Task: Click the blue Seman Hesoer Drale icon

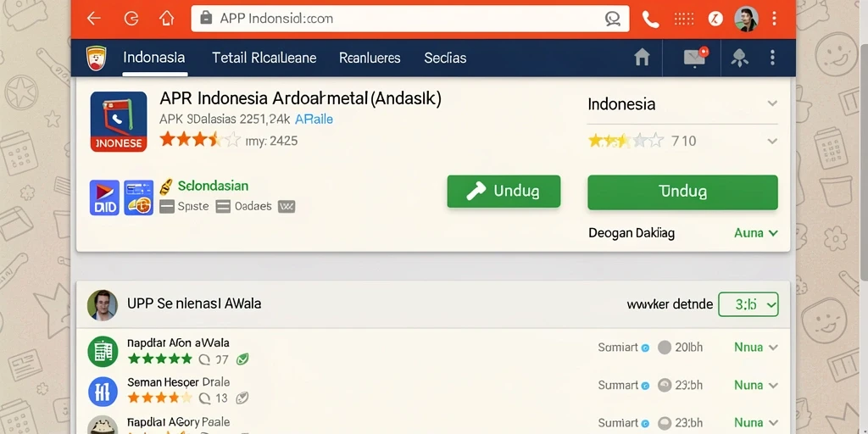Action: (x=103, y=392)
